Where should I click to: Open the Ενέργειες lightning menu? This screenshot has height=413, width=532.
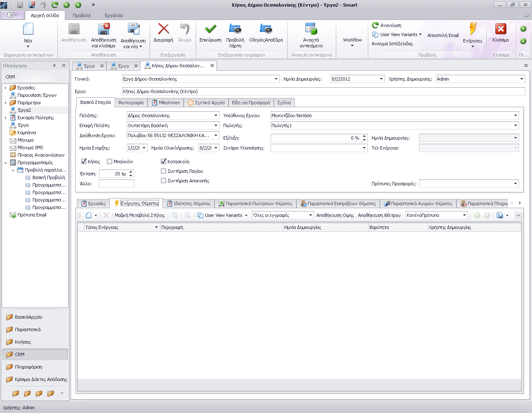pos(473,30)
